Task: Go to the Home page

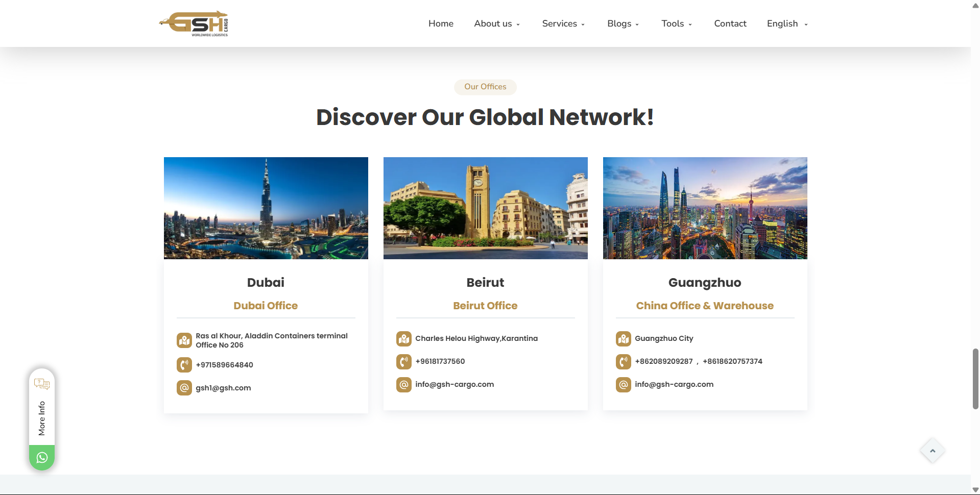Action: click(441, 23)
